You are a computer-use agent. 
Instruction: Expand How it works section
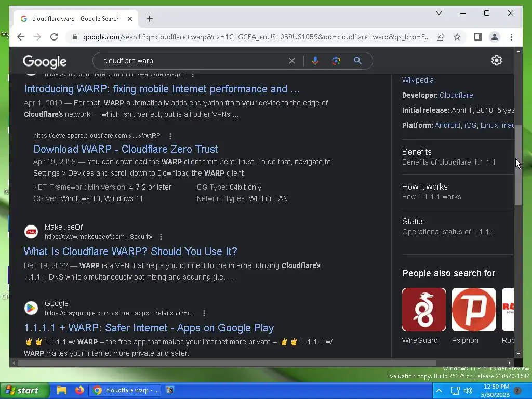pyautogui.click(x=458, y=192)
